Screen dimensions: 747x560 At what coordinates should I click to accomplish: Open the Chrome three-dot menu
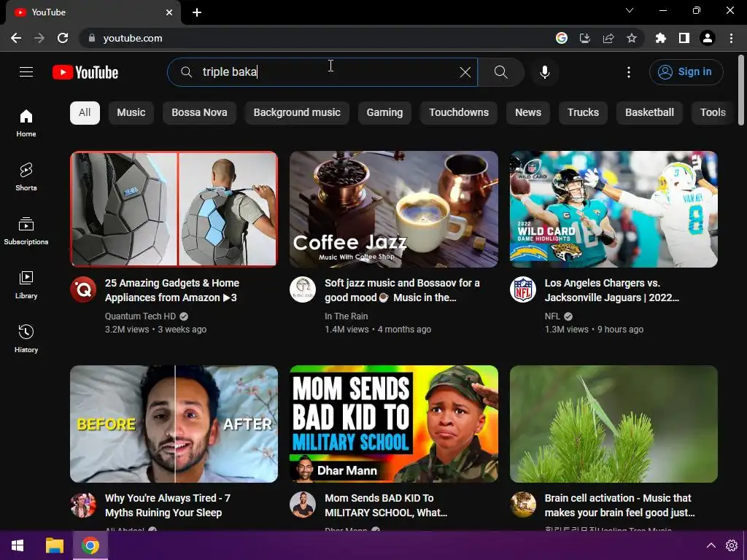coord(731,38)
